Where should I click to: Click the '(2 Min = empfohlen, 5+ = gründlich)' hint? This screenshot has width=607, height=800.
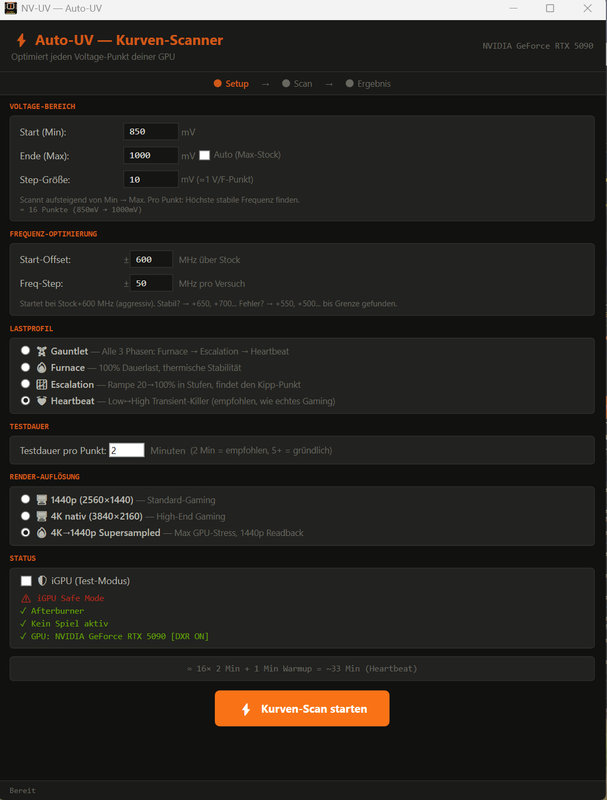pyautogui.click(x=261, y=450)
